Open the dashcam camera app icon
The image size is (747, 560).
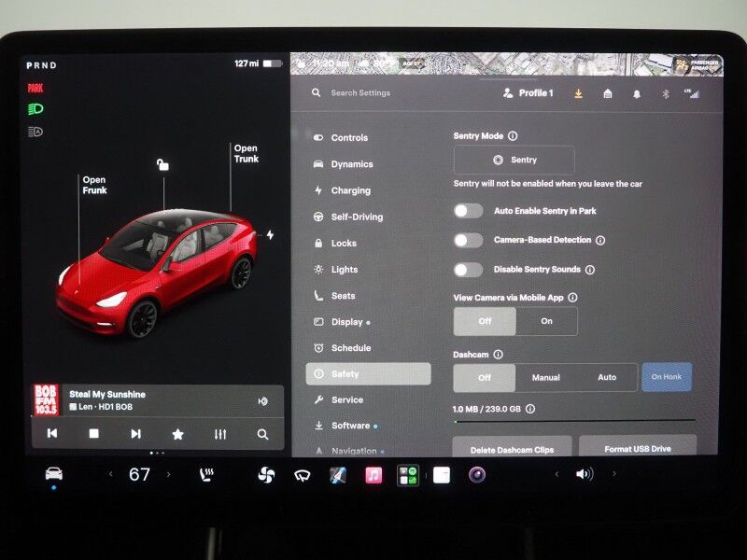pyautogui.click(x=476, y=475)
